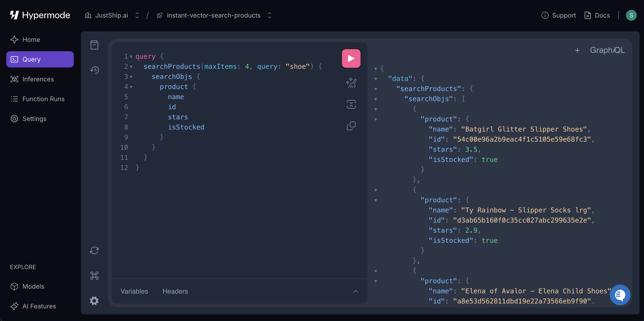Open the account avatar menu

(x=632, y=15)
